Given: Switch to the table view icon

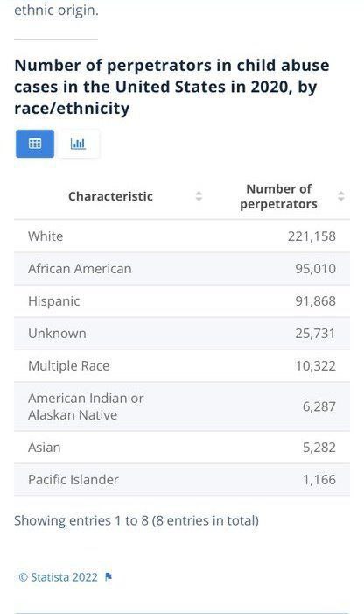Looking at the screenshot, I should [35, 144].
